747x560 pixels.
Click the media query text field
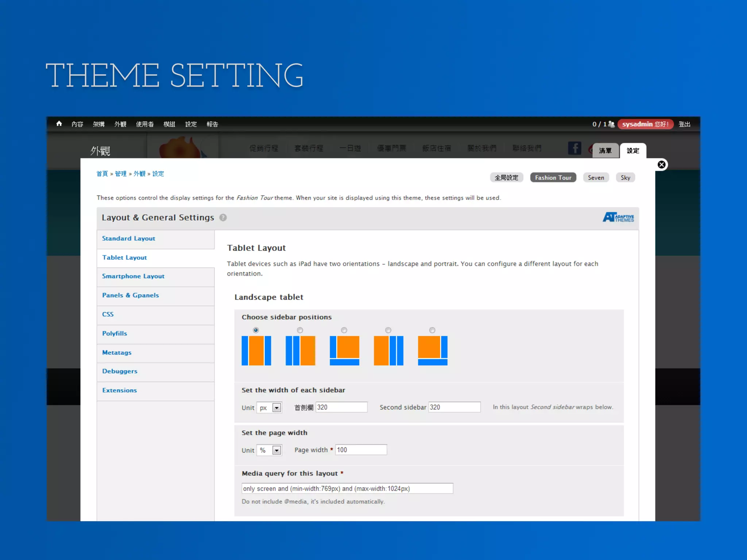pyautogui.click(x=347, y=489)
